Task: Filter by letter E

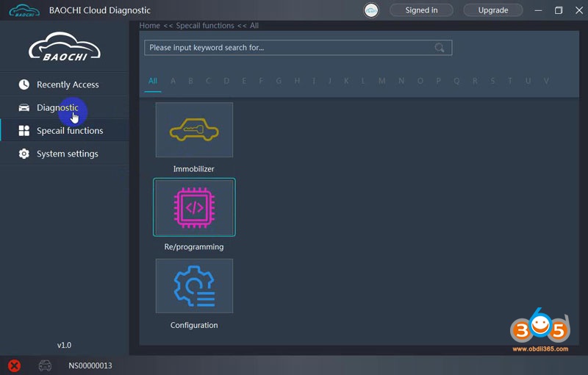Action: (244, 81)
